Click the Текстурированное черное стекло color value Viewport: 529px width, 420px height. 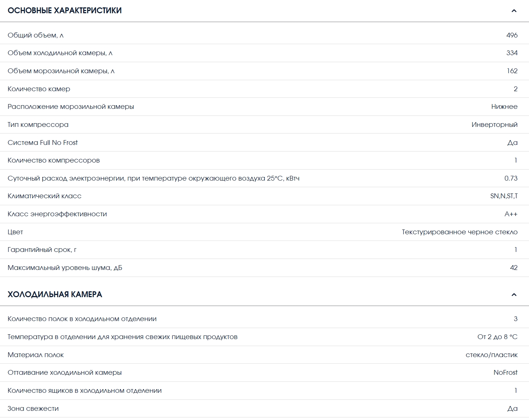459,232
